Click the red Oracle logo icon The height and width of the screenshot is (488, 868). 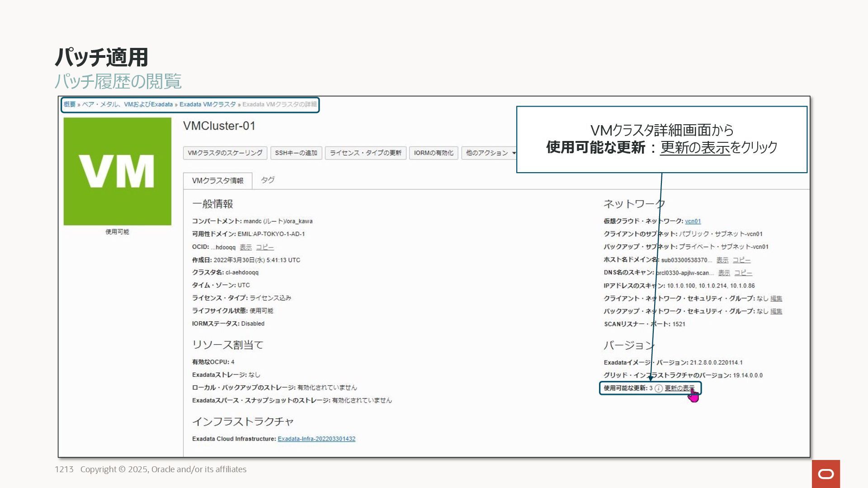click(826, 474)
